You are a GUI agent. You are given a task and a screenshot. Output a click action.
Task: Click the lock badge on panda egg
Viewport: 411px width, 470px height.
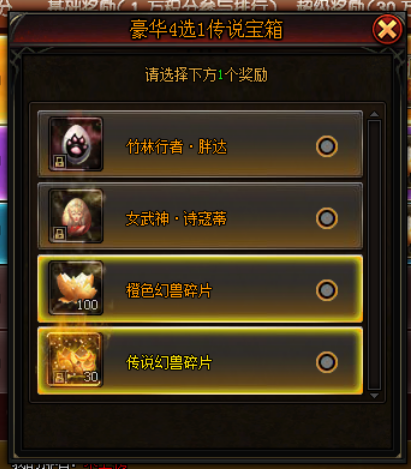[60, 162]
